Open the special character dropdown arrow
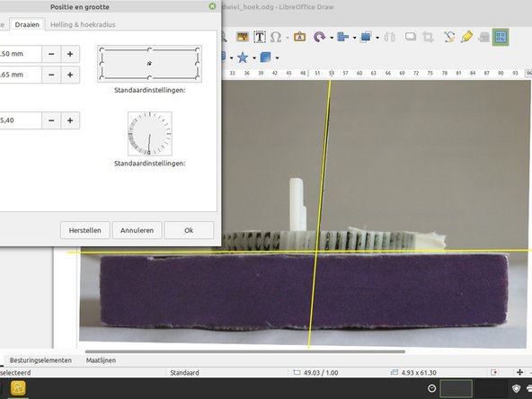 point(287,38)
